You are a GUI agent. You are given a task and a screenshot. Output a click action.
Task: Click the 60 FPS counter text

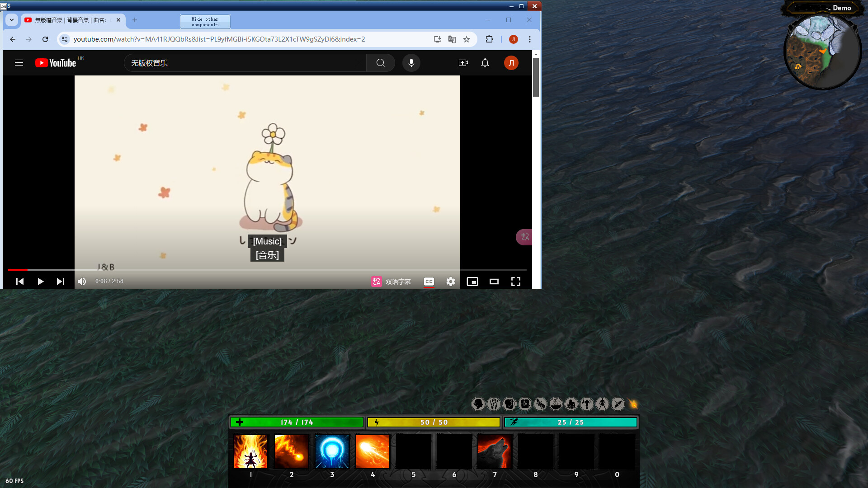pos(14,481)
